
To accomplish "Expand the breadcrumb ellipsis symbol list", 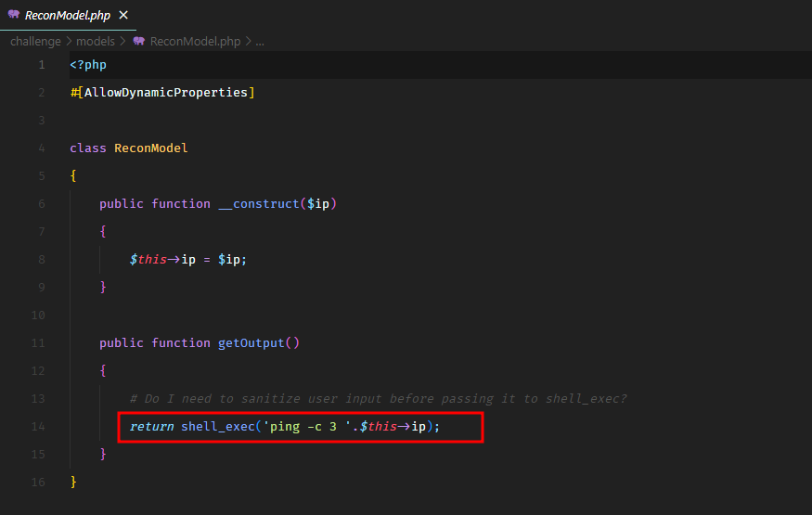I will pos(260,42).
